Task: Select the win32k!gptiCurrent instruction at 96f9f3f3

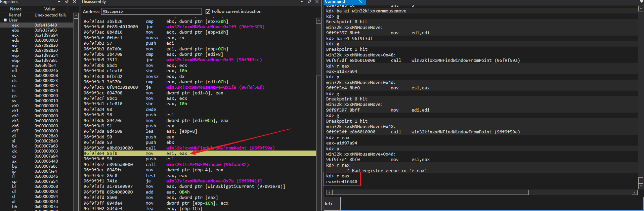Action: click(200, 186)
